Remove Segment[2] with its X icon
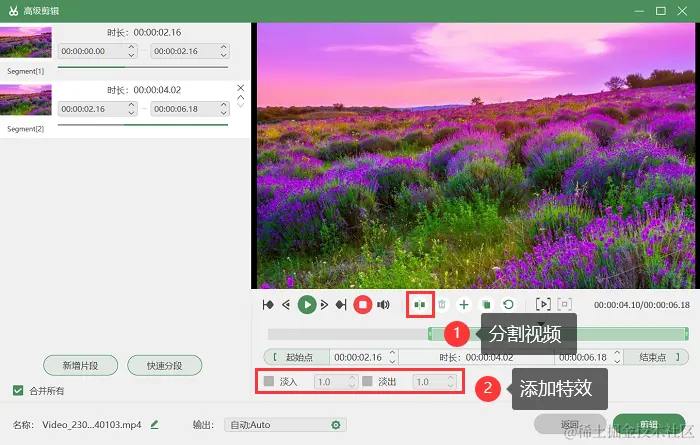 241,87
